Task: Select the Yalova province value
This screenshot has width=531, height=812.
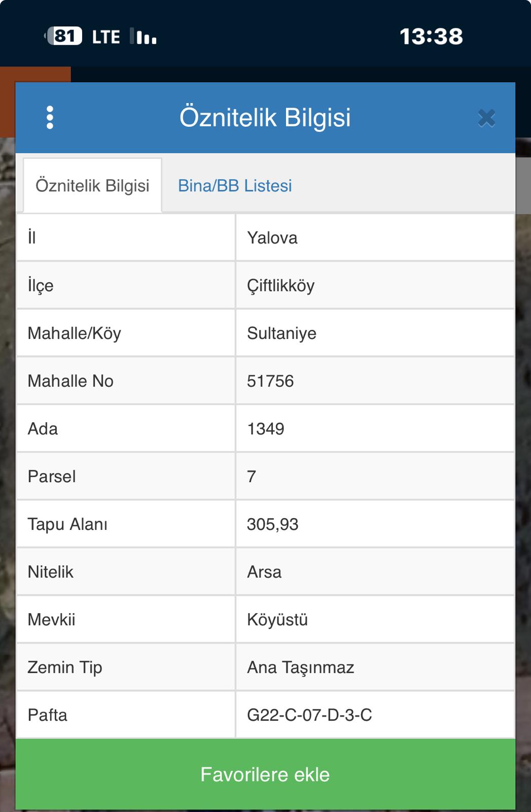Action: click(272, 238)
